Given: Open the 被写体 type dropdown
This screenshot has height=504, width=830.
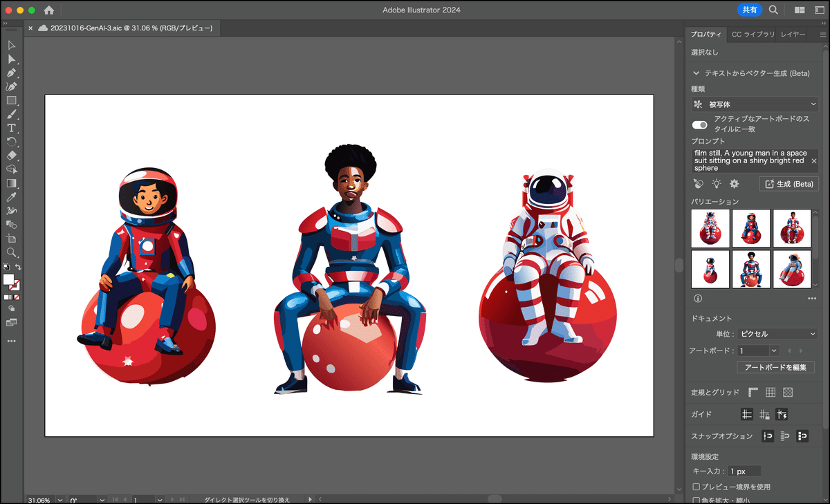Looking at the screenshot, I should point(755,104).
